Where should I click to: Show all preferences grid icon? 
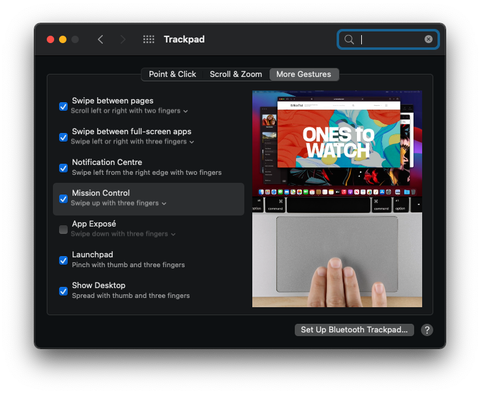[149, 39]
